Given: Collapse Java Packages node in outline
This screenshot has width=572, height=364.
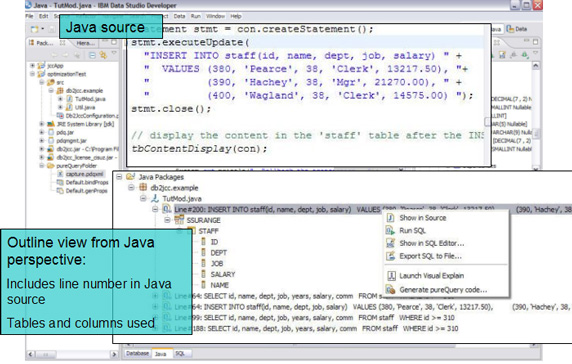Looking at the screenshot, I should point(119,177).
